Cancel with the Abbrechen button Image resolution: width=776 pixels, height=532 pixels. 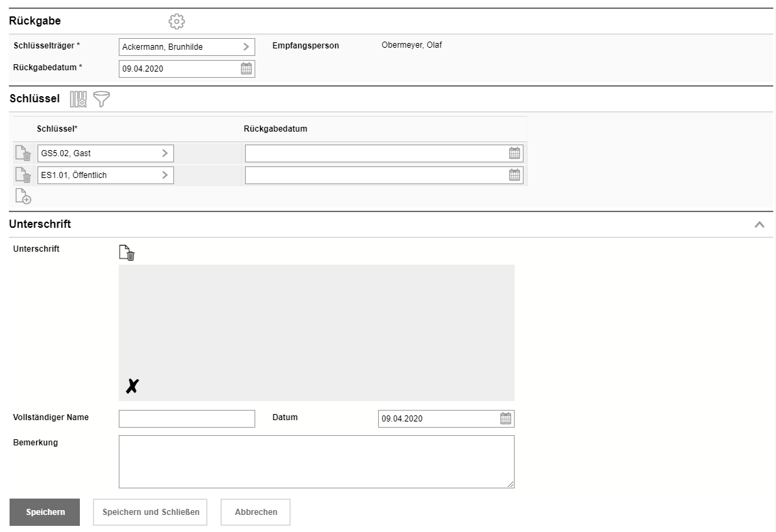256,512
